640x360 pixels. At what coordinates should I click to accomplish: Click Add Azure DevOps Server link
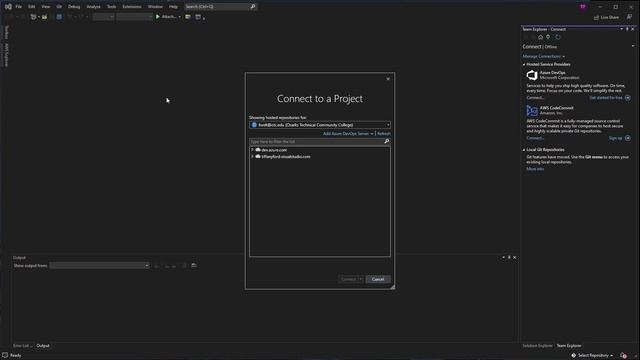point(346,133)
